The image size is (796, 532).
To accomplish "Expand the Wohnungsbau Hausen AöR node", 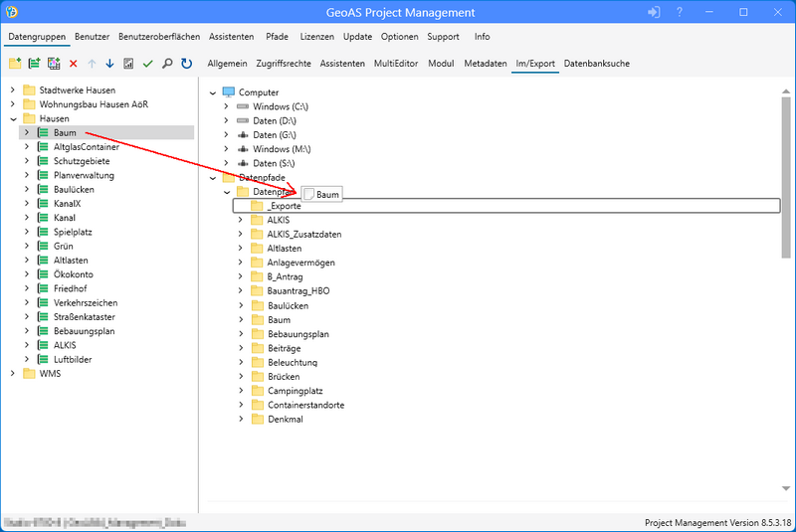I will pos(13,104).
